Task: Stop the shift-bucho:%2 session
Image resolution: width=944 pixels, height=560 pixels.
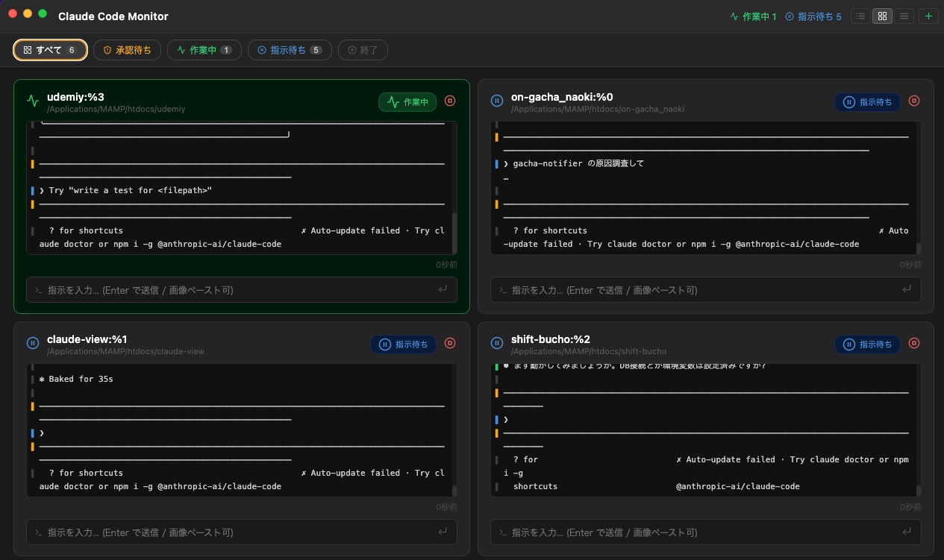Action: tap(913, 344)
